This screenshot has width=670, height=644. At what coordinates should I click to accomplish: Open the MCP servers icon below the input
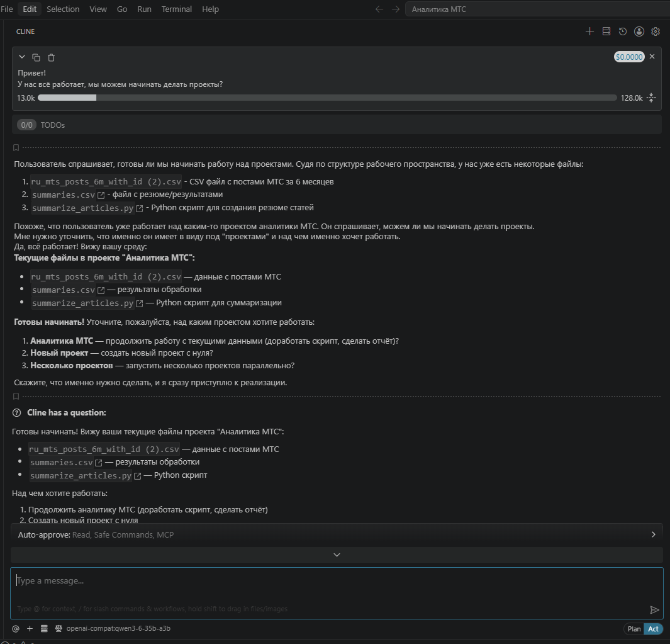click(x=44, y=629)
